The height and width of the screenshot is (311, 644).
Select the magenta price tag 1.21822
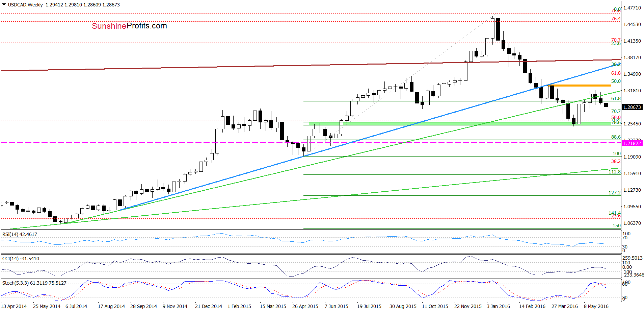pyautogui.click(x=632, y=143)
